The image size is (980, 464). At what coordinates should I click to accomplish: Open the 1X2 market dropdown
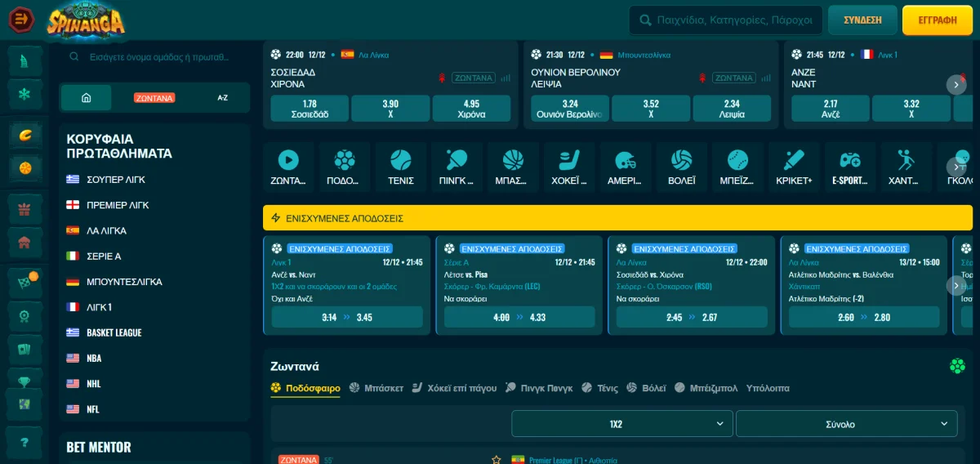click(x=622, y=424)
